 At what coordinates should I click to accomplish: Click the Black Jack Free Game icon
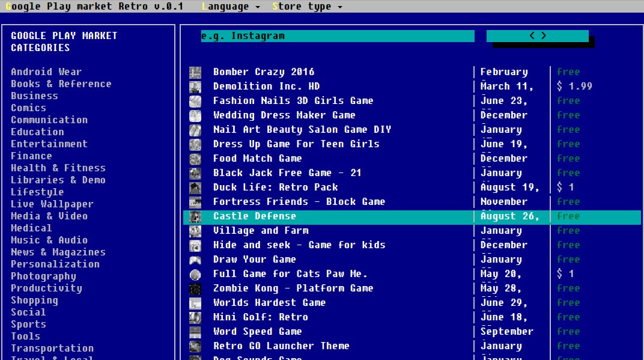[x=195, y=173]
